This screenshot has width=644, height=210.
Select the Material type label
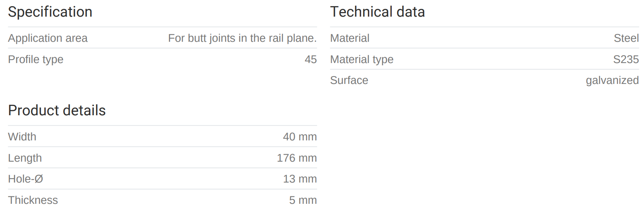(x=362, y=60)
